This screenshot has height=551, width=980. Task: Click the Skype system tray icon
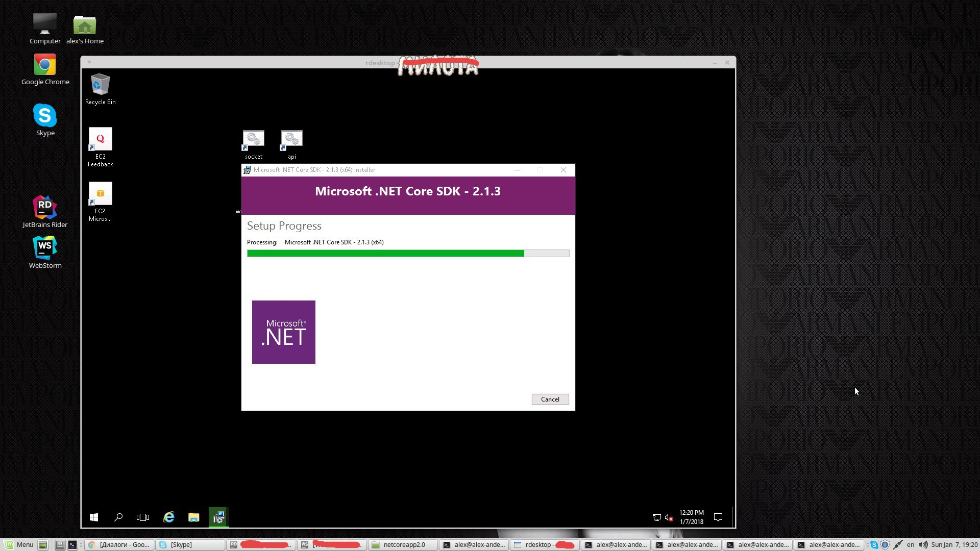(874, 544)
